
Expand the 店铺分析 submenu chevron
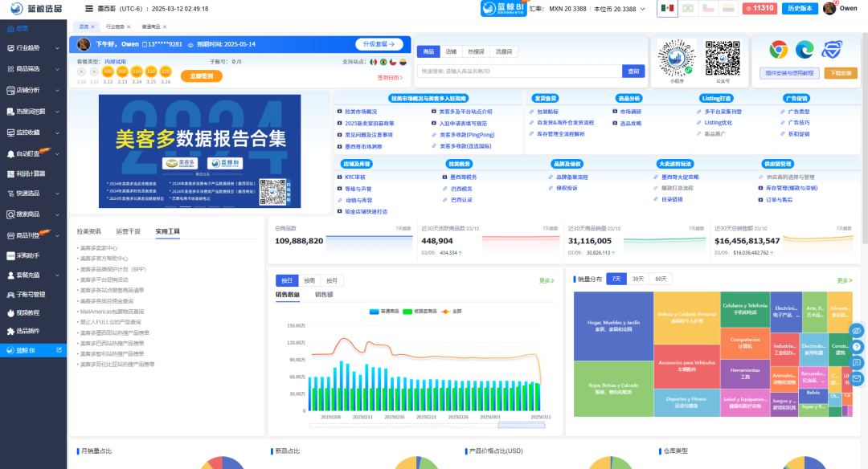(x=57, y=90)
